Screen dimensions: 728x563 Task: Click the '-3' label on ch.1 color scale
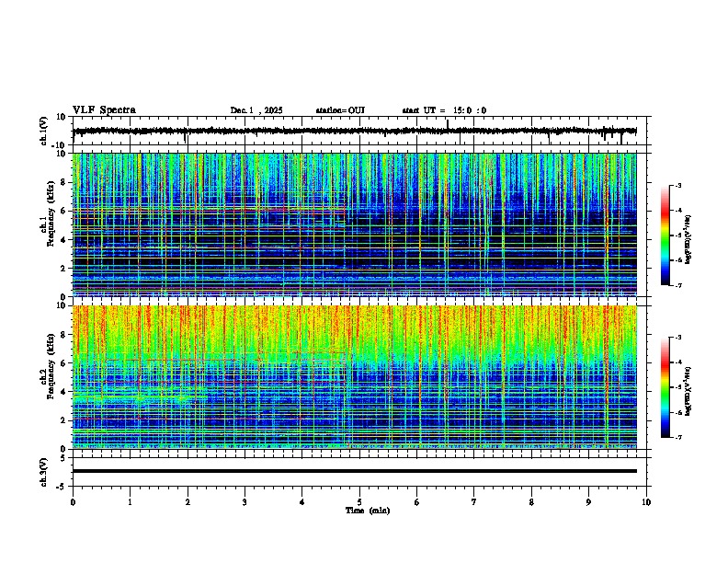[677, 185]
